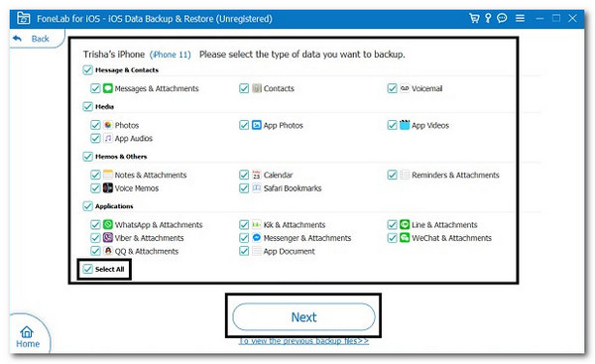Open the view previous backup files link

click(303, 341)
